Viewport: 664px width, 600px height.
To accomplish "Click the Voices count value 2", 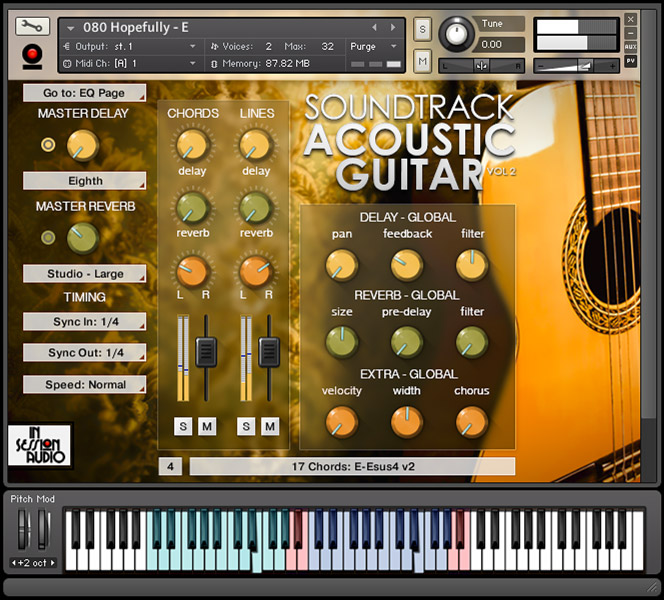I will click(268, 46).
